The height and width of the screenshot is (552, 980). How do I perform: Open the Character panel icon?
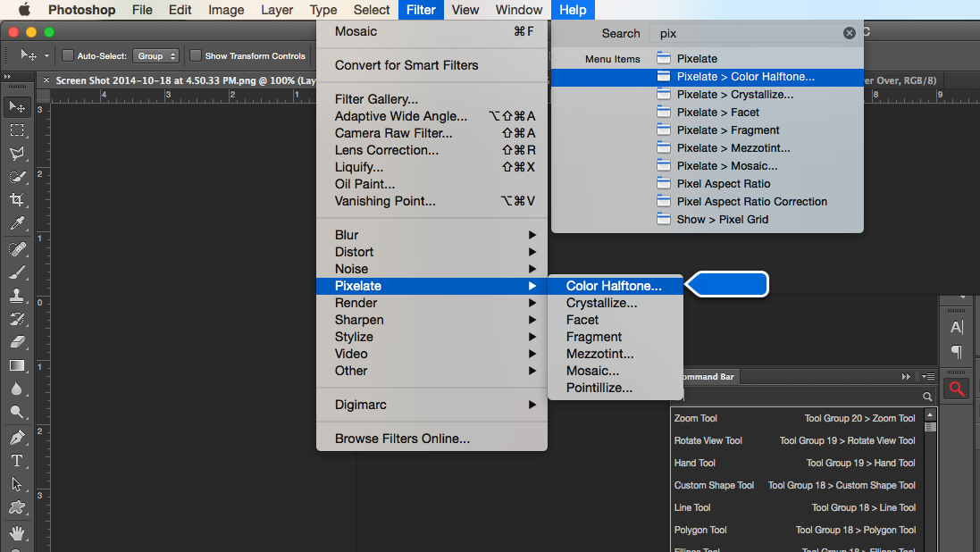point(956,327)
